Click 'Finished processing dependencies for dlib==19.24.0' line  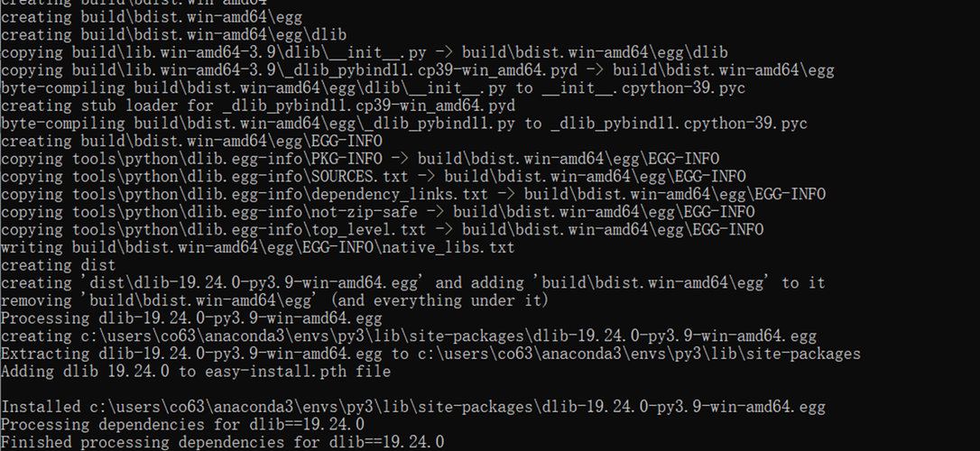coord(223,442)
